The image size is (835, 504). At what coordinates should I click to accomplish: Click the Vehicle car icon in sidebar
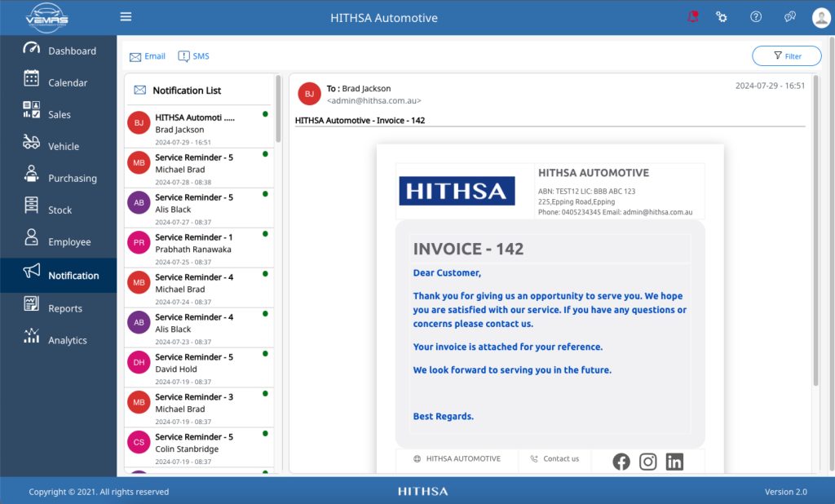click(32, 142)
